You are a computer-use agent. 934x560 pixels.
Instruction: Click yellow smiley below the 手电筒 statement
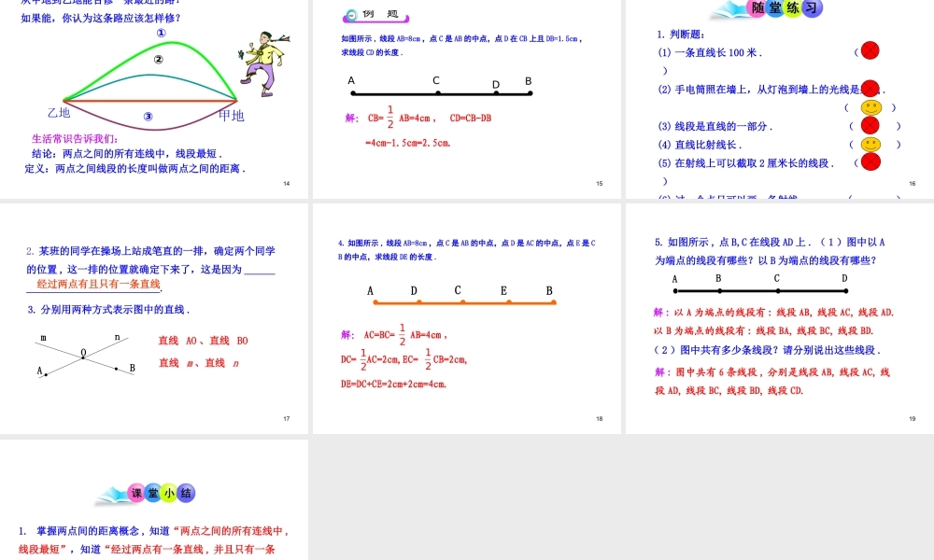pyautogui.click(x=870, y=107)
